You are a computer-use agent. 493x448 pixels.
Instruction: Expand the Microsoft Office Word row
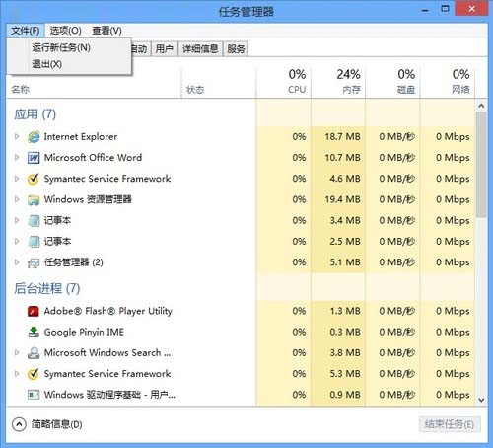[x=17, y=158]
